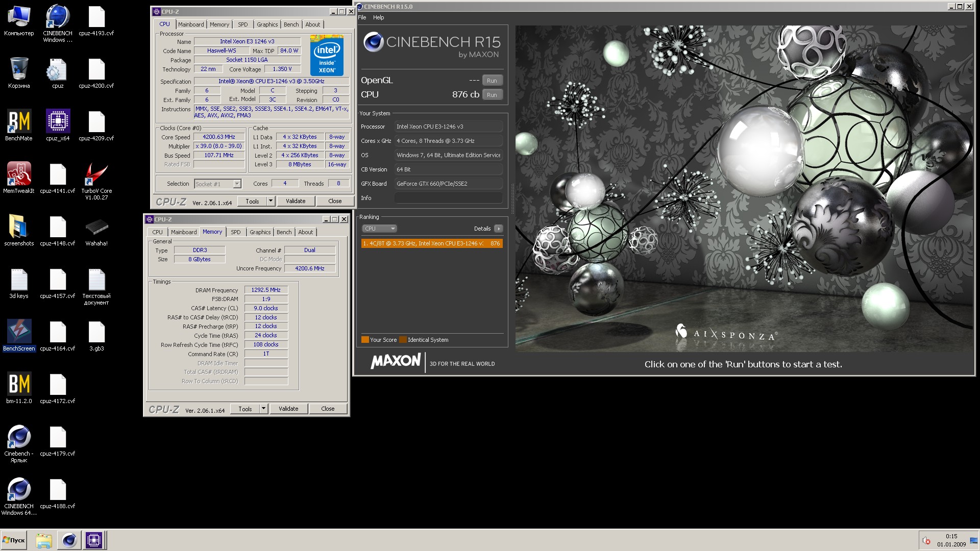
Task: Click the Intel Xeon E3 1246 v3 name value
Action: click(247, 41)
